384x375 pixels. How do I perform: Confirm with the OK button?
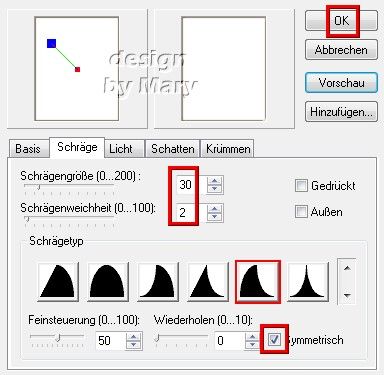(x=341, y=21)
